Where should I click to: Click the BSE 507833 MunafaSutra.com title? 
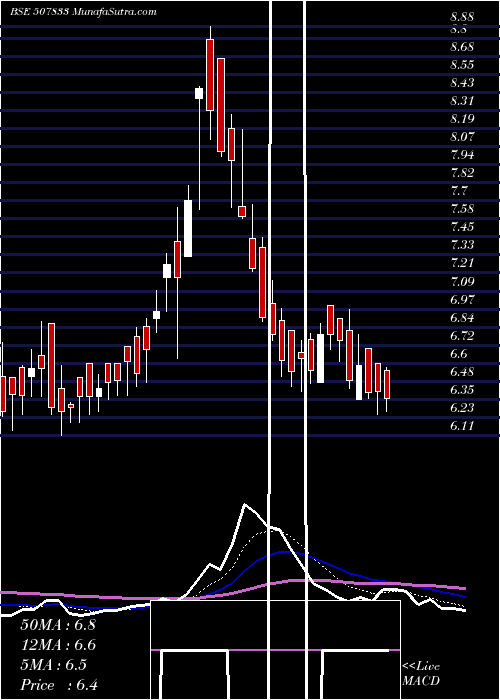pos(83,12)
